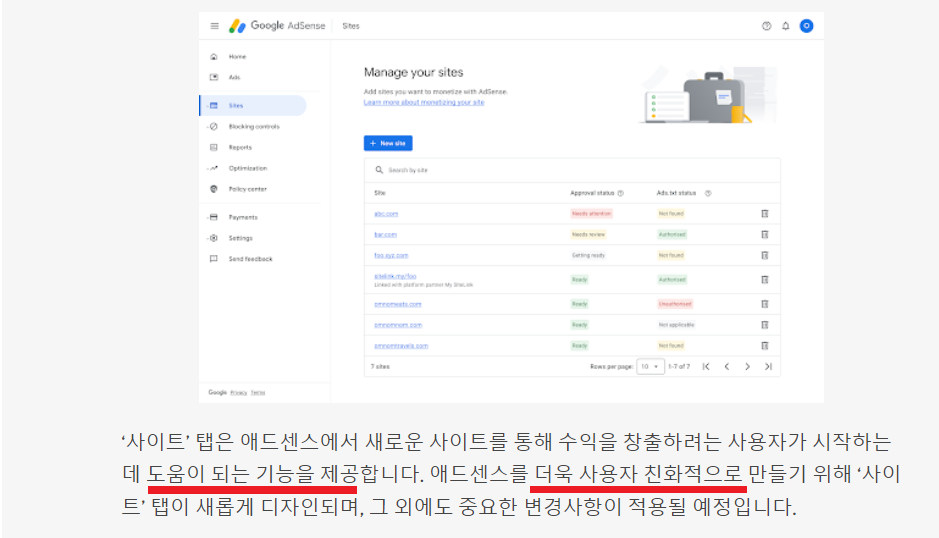Open the help icon in the top bar
The image size is (939, 538).
click(767, 26)
